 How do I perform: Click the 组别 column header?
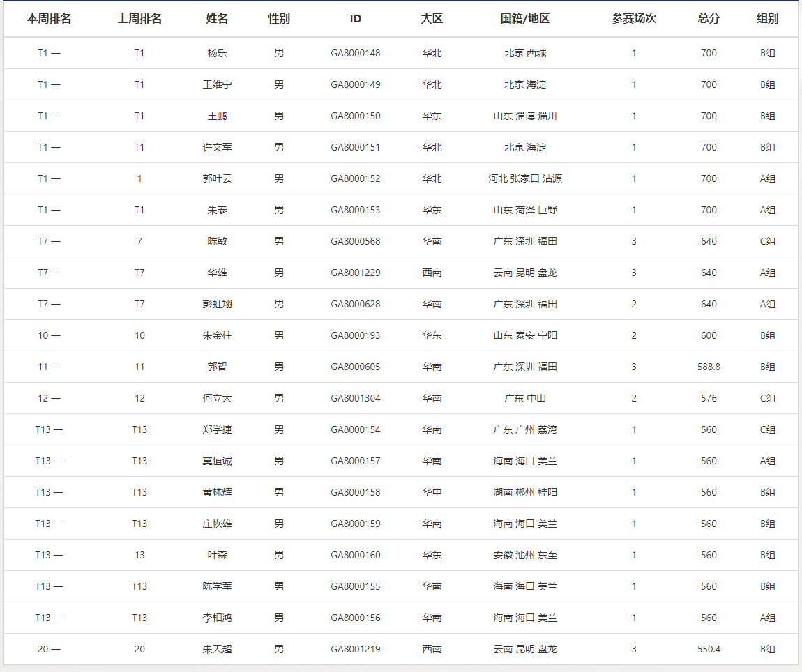click(767, 19)
